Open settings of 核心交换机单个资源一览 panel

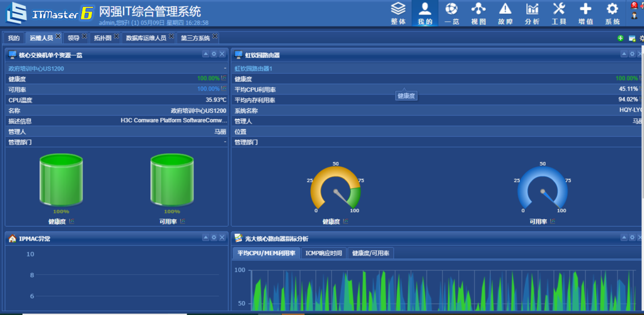point(214,54)
